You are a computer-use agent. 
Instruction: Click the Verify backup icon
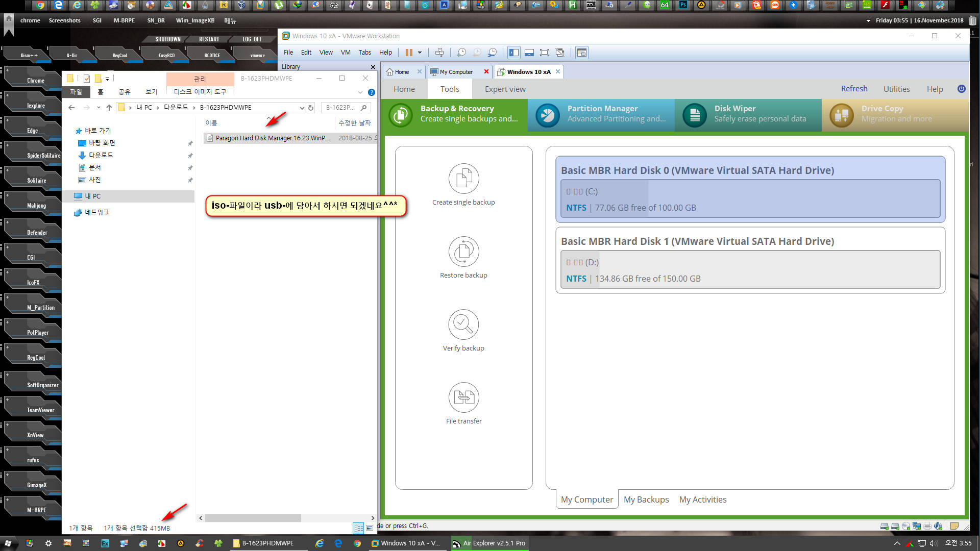tap(463, 324)
